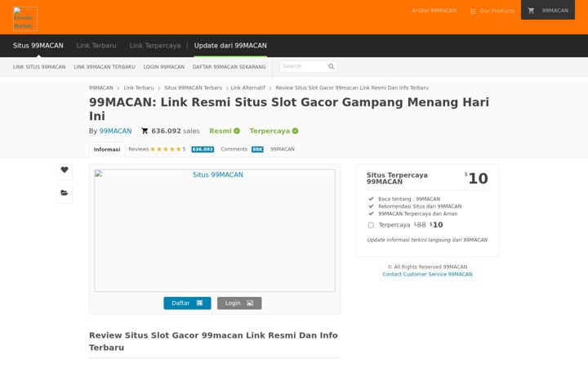The height and width of the screenshot is (368, 588).
Task: Click the green check badge beside Resmi
Action: point(237,131)
